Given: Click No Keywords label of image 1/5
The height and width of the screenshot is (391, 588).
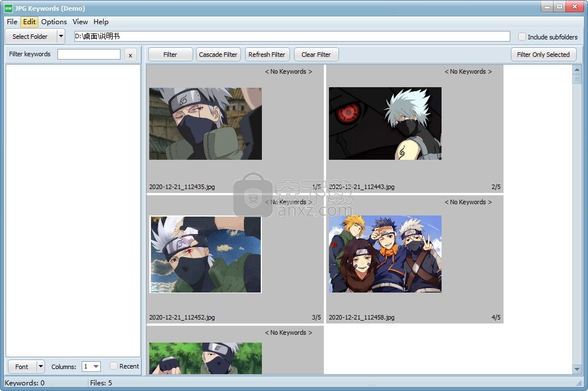Looking at the screenshot, I should click(x=288, y=71).
